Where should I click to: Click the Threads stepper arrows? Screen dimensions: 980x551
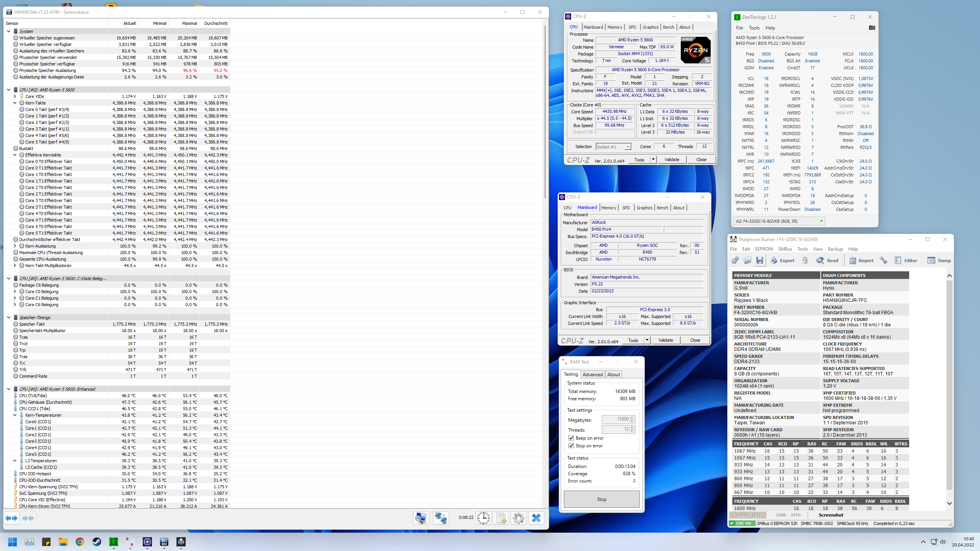tap(632, 429)
